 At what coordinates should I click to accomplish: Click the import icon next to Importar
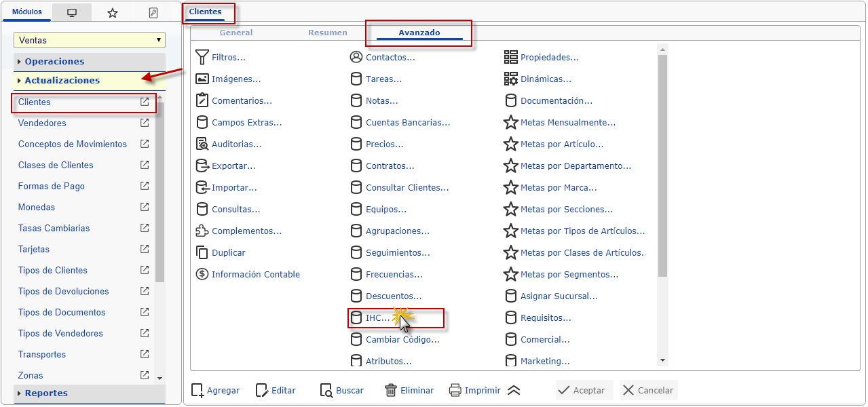(x=202, y=187)
